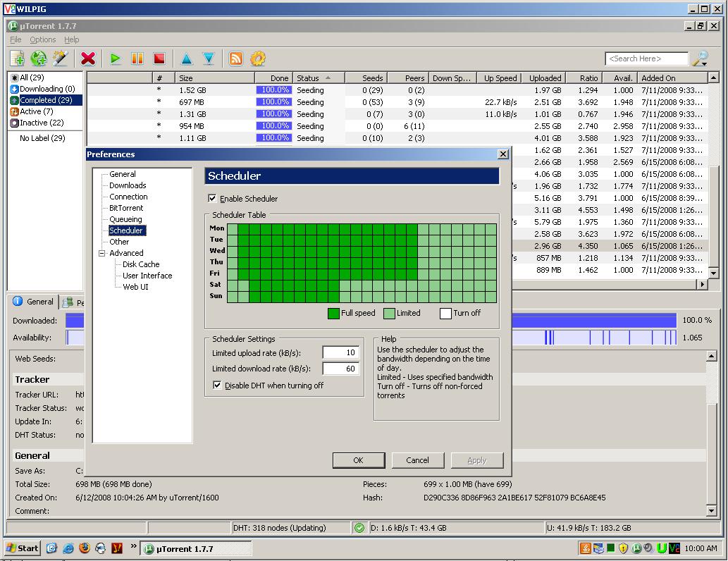Image resolution: width=728 pixels, height=561 pixels.
Task: Click the Completed category icon
Action: click(x=15, y=100)
